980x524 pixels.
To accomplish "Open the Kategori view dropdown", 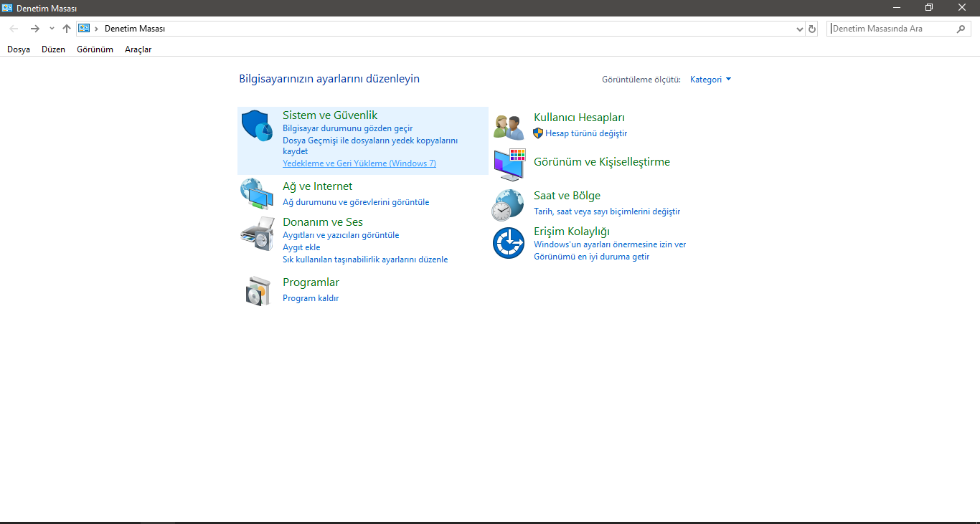I will [710, 80].
